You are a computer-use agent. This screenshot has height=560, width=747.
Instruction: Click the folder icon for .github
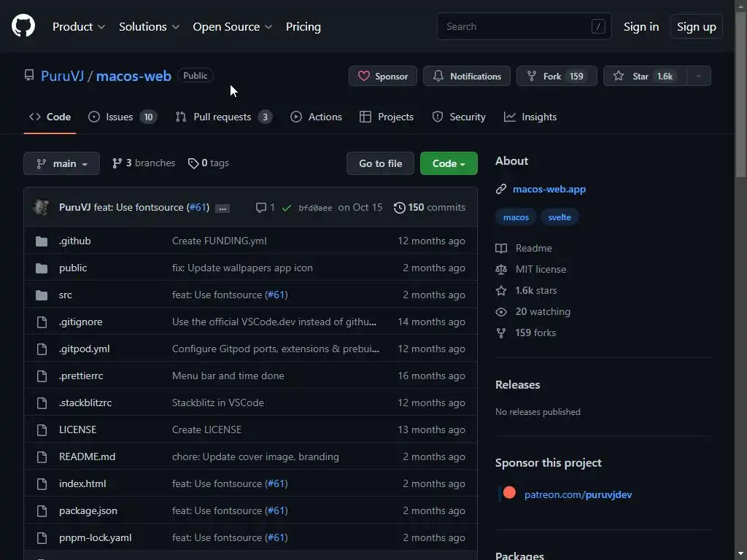pyautogui.click(x=42, y=241)
